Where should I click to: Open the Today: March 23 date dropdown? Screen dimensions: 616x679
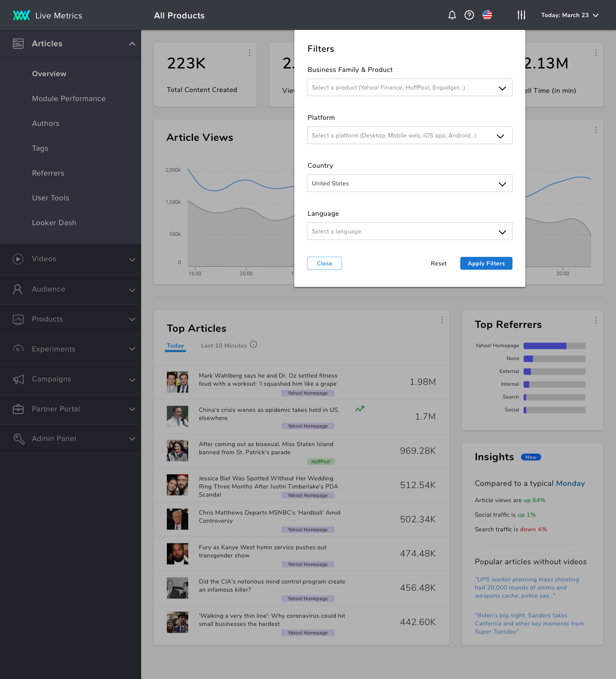click(570, 15)
